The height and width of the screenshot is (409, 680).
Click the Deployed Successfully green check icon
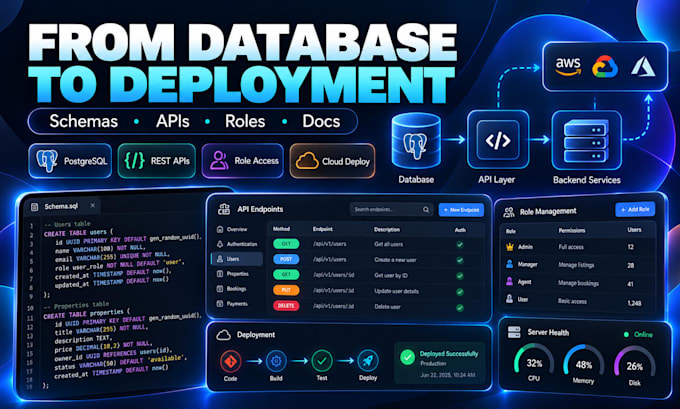pyautogui.click(x=407, y=357)
